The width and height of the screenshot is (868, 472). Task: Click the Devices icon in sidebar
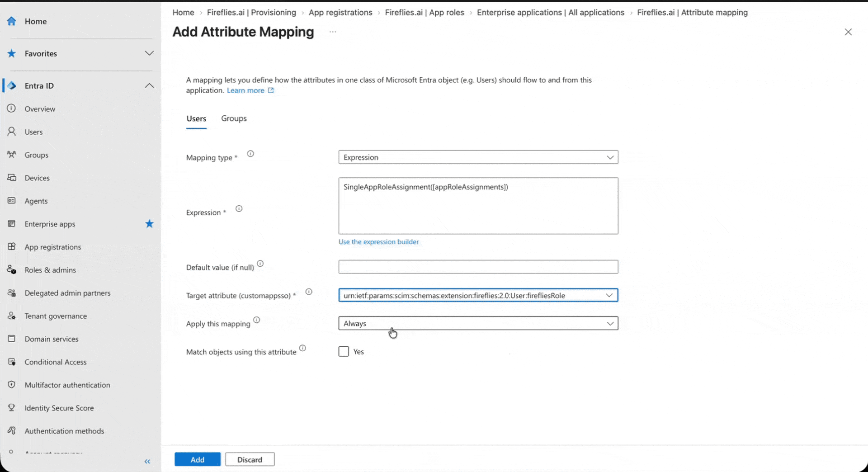coord(11,178)
